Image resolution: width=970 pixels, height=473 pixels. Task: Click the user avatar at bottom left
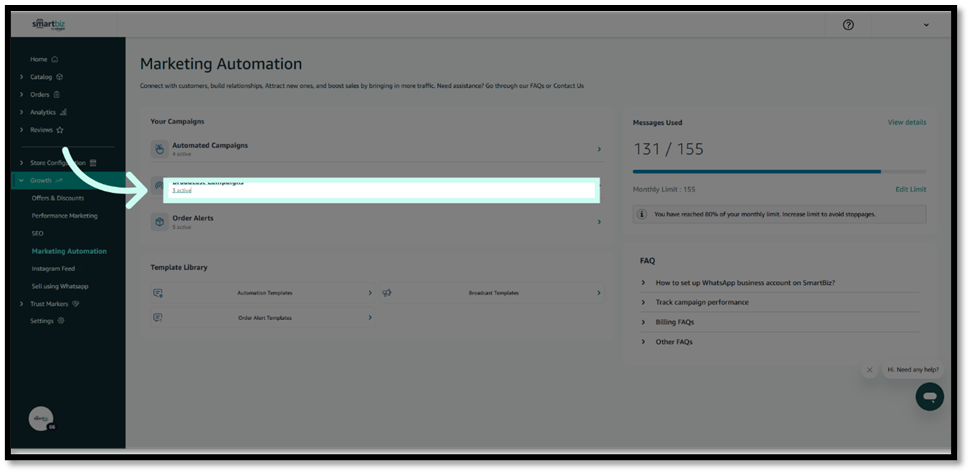[41, 419]
